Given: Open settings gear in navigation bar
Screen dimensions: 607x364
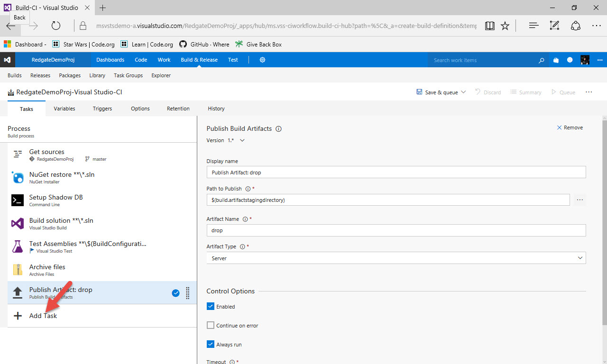Looking at the screenshot, I should pyautogui.click(x=262, y=60).
